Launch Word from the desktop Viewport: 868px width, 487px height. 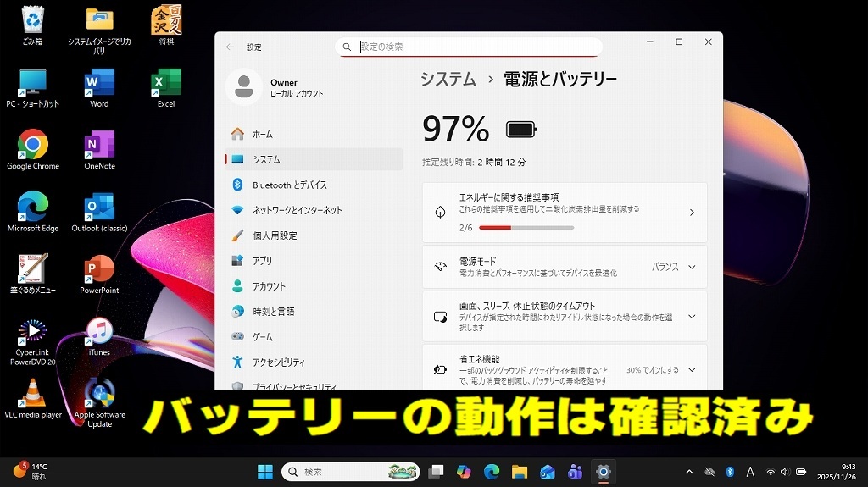click(100, 89)
